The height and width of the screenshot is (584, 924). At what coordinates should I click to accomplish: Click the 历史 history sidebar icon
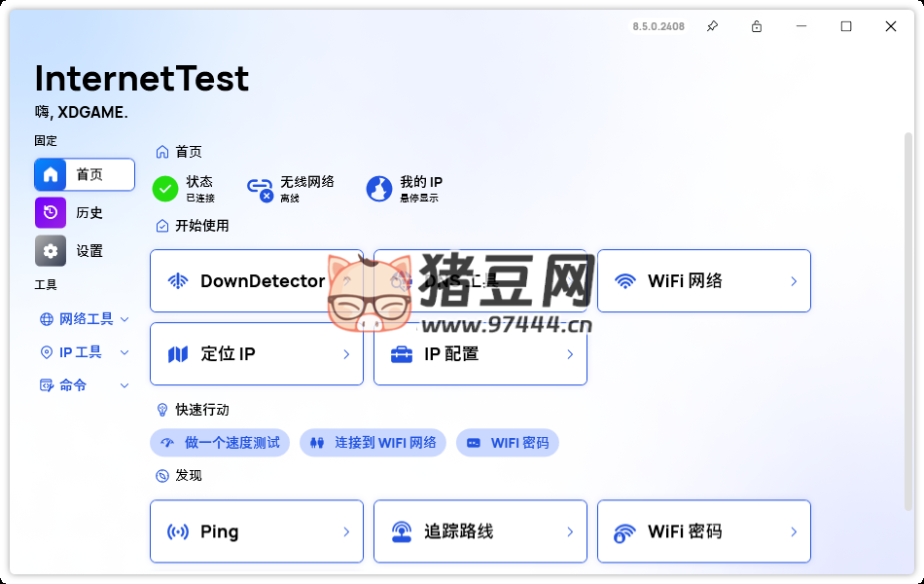click(84, 212)
